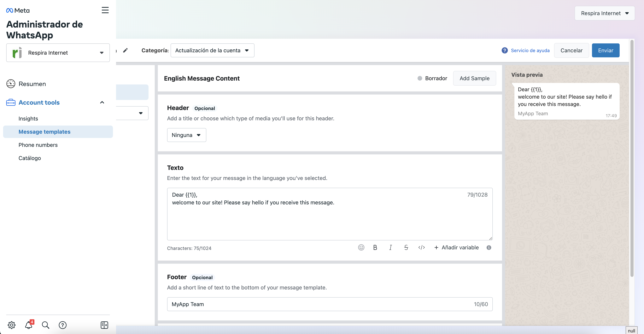Click the code formatting icon
Screen dimensions: 644x334
coord(421,247)
